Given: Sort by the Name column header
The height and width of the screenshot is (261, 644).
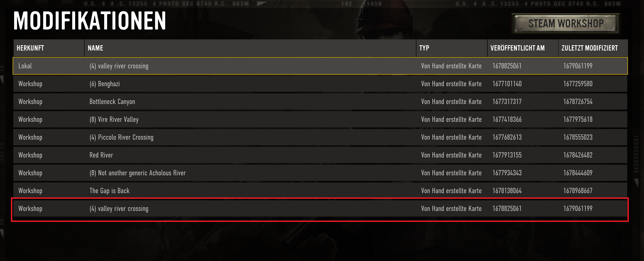Looking at the screenshot, I should (x=250, y=48).
